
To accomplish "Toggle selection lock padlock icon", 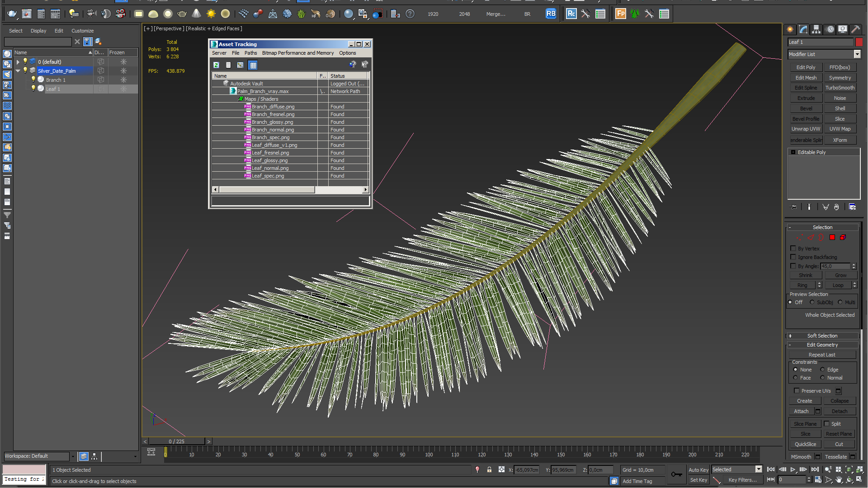I will 490,470.
